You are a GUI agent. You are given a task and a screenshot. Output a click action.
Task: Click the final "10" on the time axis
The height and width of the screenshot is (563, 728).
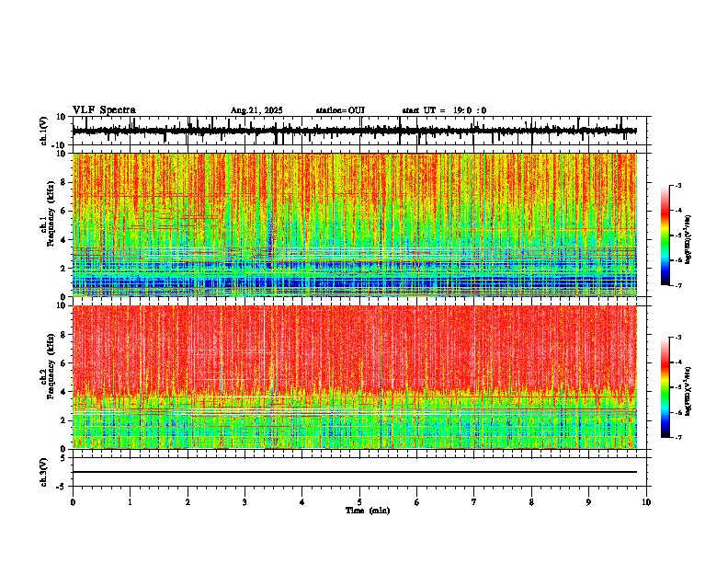click(646, 501)
